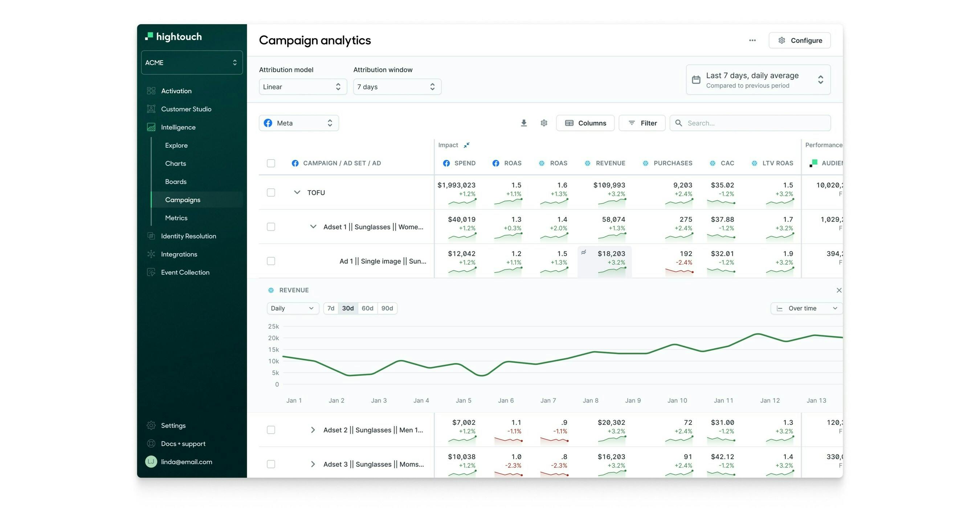Download the campaign table data
Screen dimensions: 980x513
pyautogui.click(x=524, y=123)
